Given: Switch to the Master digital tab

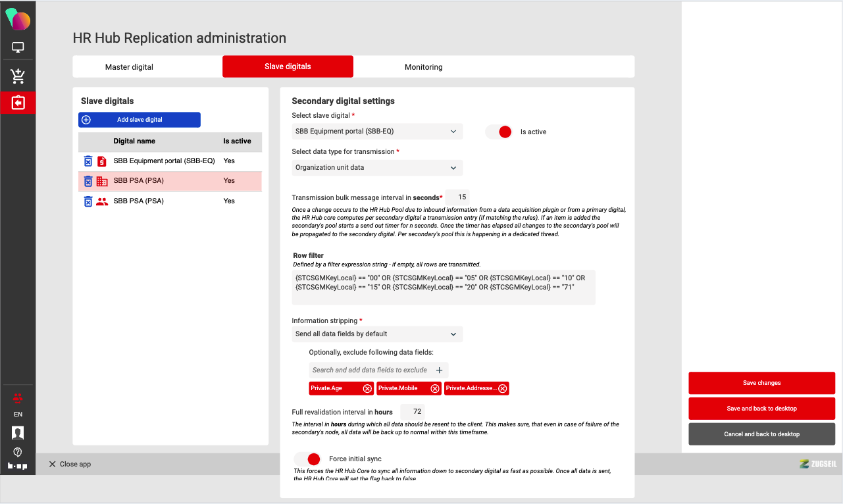Looking at the screenshot, I should click(129, 67).
